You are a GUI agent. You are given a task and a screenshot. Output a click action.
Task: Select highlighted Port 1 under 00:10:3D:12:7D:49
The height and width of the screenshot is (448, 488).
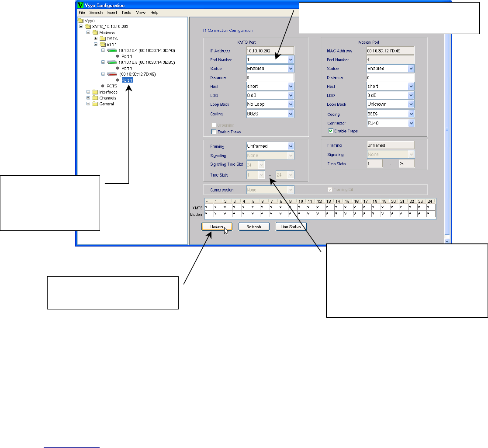coord(127,80)
